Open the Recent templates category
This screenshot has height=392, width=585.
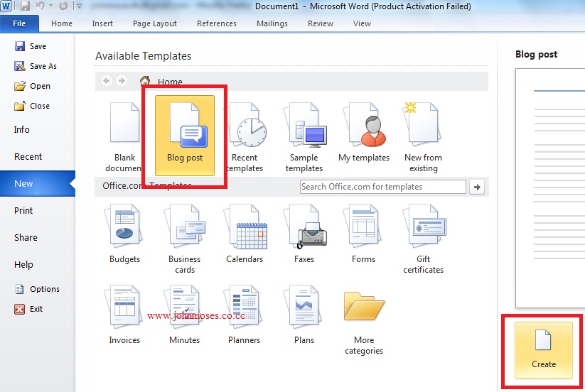(x=245, y=137)
